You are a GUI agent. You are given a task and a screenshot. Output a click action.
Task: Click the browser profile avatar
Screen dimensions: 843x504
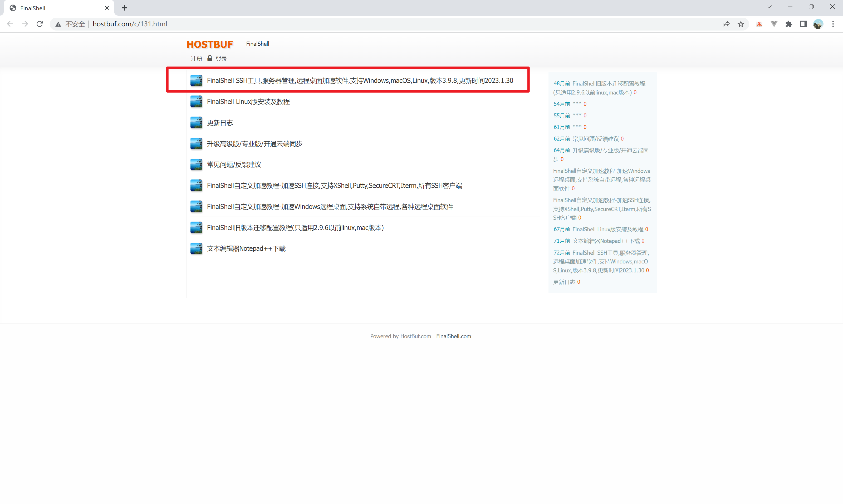818,24
